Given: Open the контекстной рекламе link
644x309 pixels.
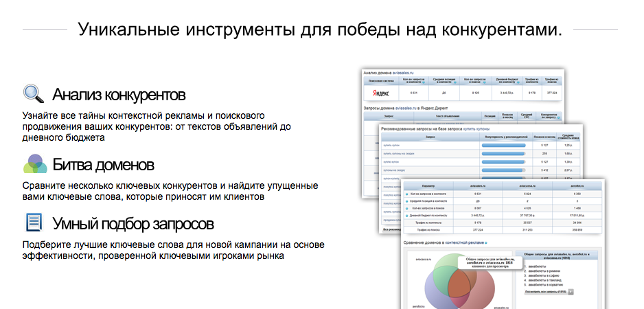Looking at the screenshot, I should click(x=465, y=243).
